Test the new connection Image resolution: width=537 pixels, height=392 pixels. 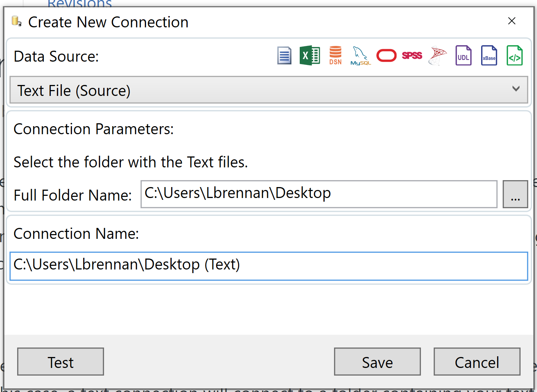[60, 362]
